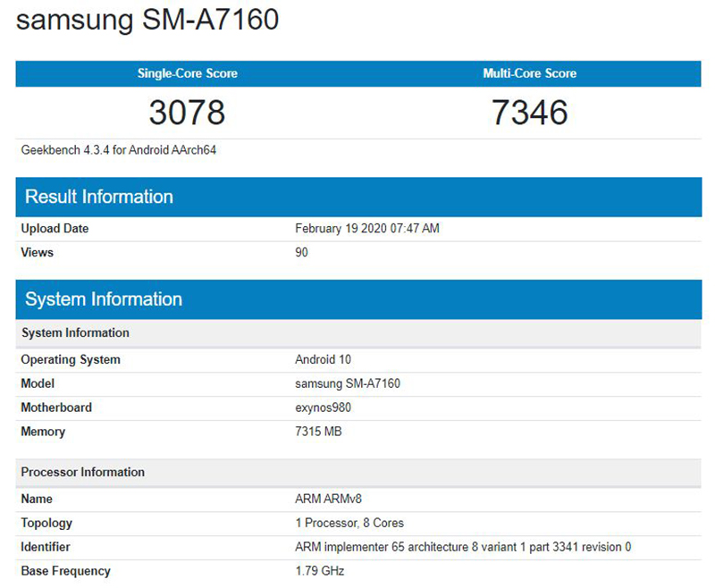Screen dimensions: 715x588
Task: Click the Model value samsung SM-A7160 in table
Action: [348, 384]
